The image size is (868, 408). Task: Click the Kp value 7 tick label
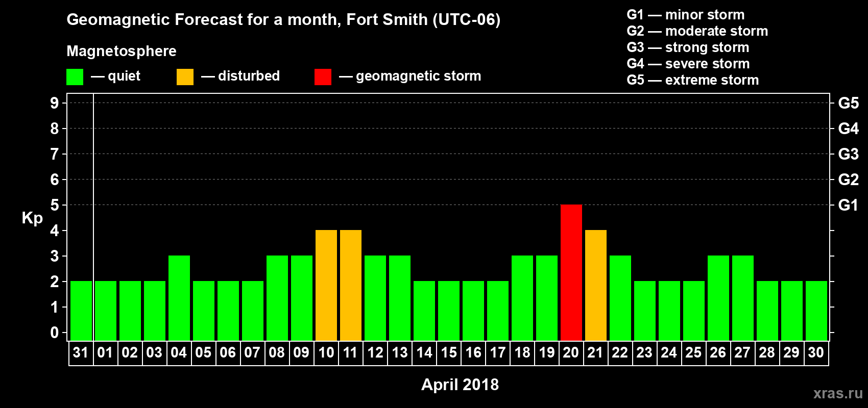[x=55, y=154]
